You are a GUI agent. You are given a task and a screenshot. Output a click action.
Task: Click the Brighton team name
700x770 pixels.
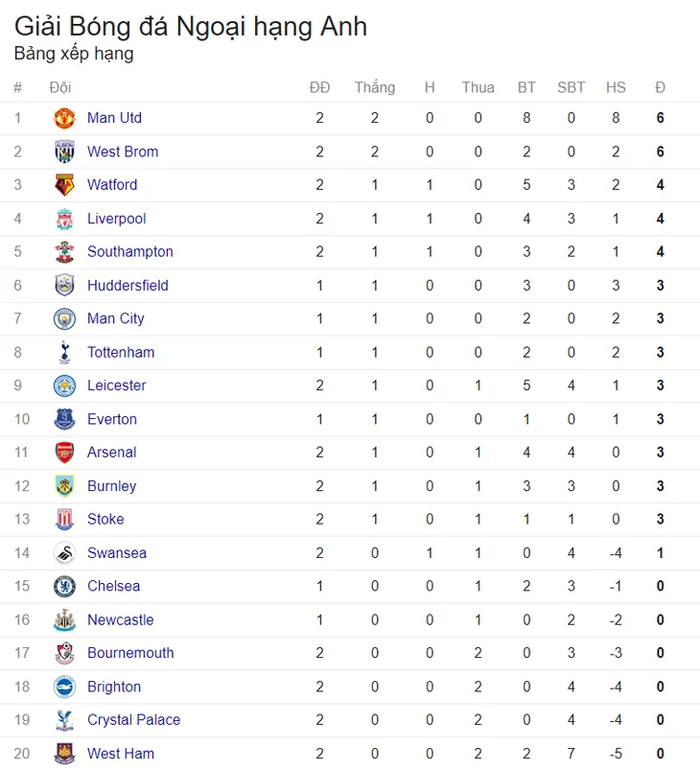(114, 687)
